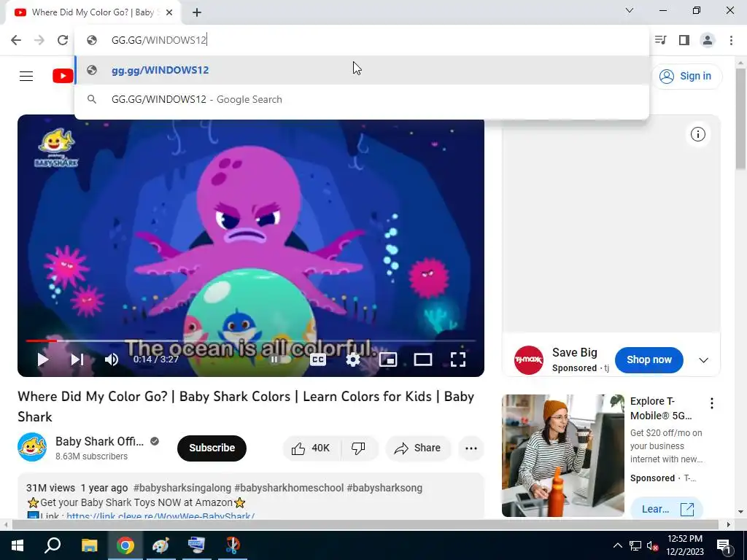Like the video with 40K likes
747x560 pixels.
pos(311,448)
